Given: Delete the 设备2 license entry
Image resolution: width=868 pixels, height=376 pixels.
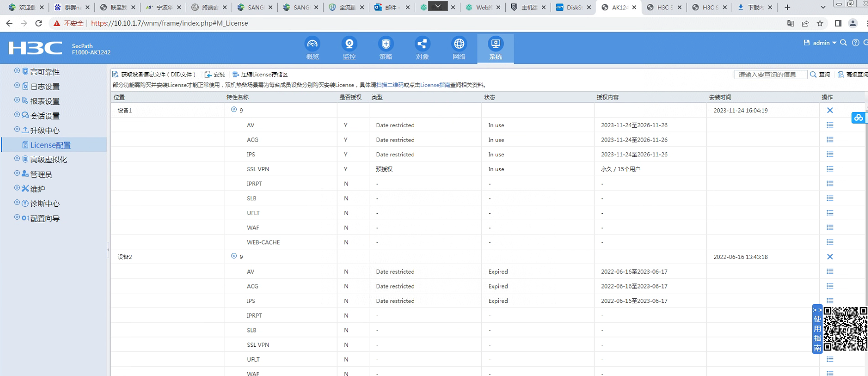Looking at the screenshot, I should pos(830,257).
